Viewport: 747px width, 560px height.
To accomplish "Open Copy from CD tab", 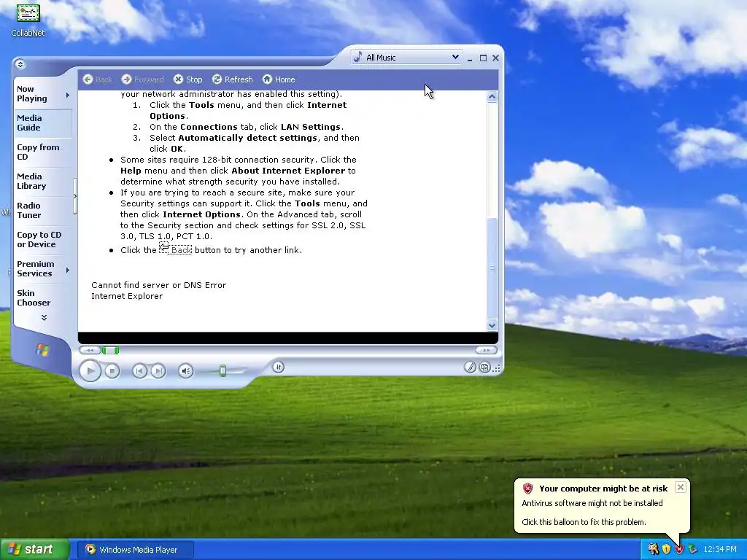I will pyautogui.click(x=42, y=152).
